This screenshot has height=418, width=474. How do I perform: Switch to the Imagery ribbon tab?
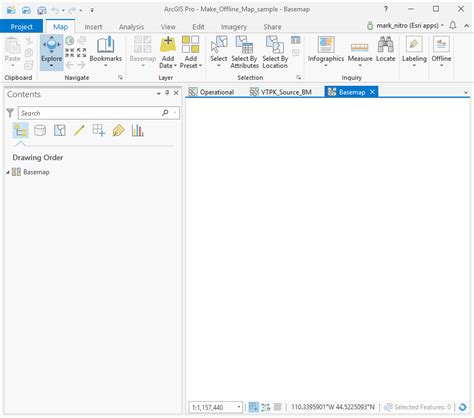click(x=234, y=27)
